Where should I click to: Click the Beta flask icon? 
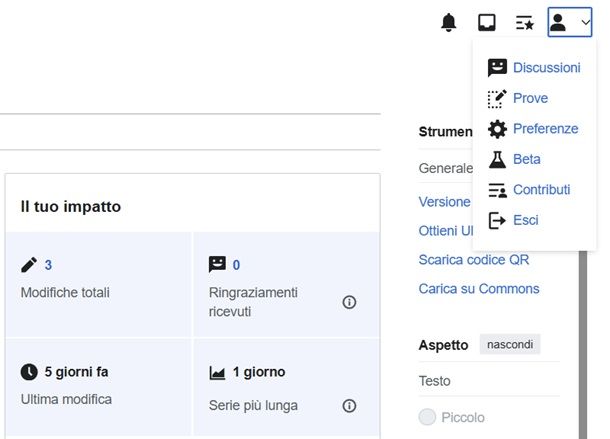497,159
